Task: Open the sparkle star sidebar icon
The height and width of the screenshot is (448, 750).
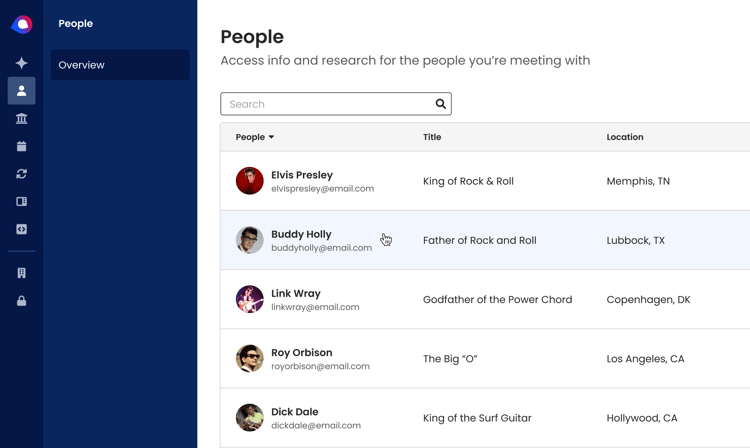Action: (x=22, y=63)
